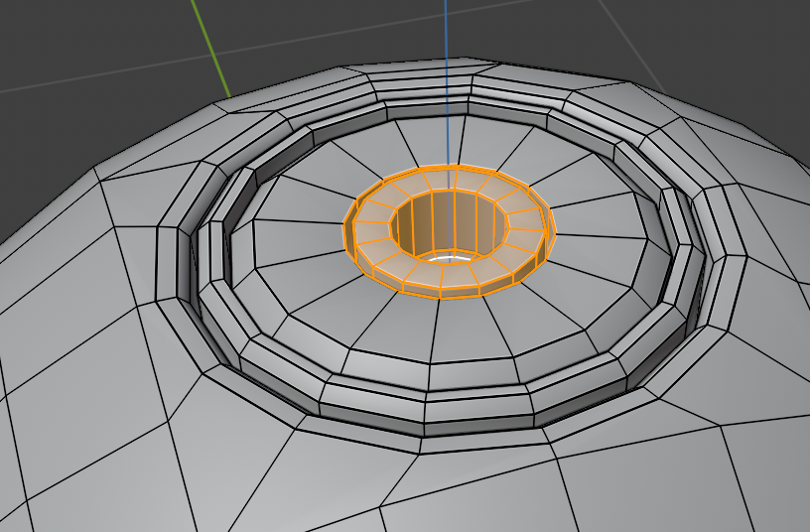Click the green Y-axis line in the background

click(209, 47)
